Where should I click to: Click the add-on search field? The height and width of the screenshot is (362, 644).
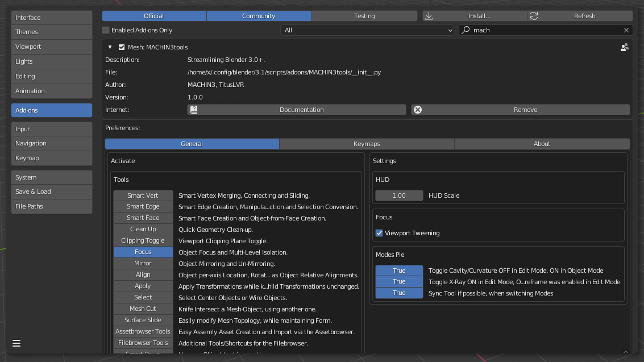tap(546, 30)
